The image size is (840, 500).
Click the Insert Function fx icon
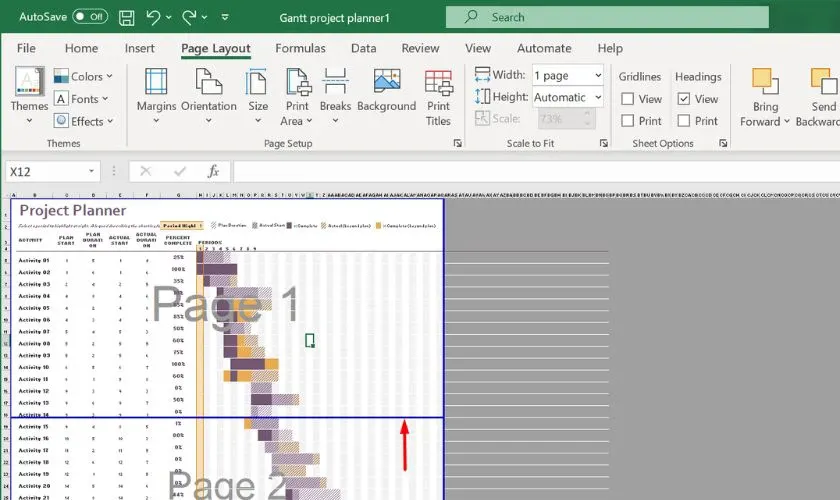click(x=213, y=171)
